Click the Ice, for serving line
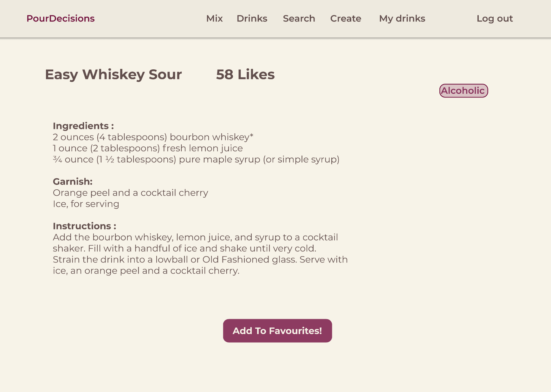This screenshot has width=551, height=392. tap(86, 204)
